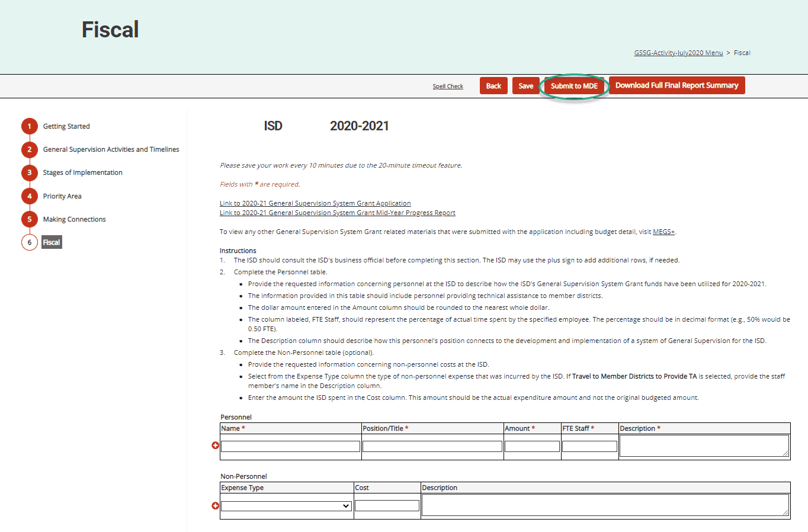Click the Personnel Amount input field
Image resolution: width=808 pixels, height=532 pixels.
[532, 447]
